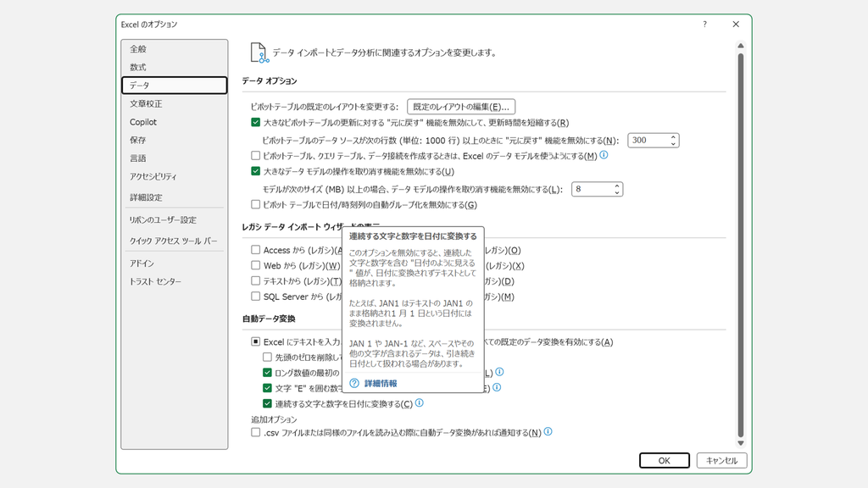
Task: Open the 言語 category
Action: pos(174,158)
